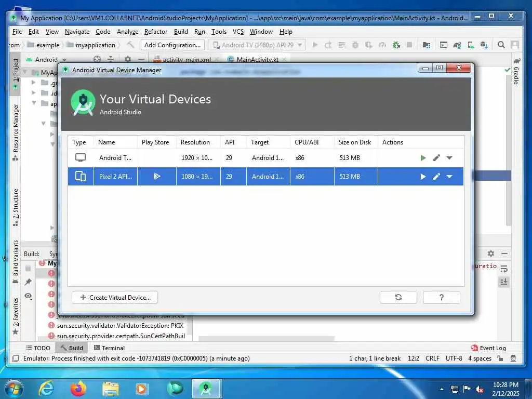The width and height of the screenshot is (532, 399).
Task: Open the Build menu
Action: [x=181, y=32]
